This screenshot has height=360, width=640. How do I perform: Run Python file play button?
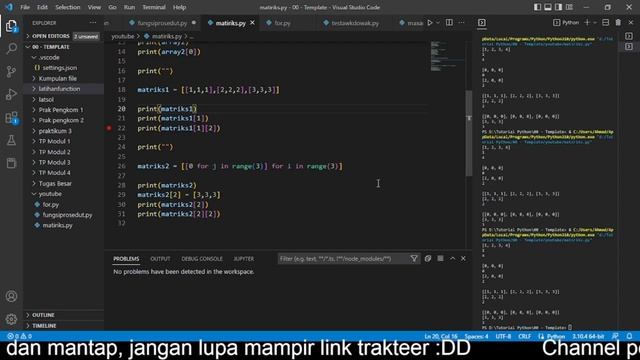(430, 23)
